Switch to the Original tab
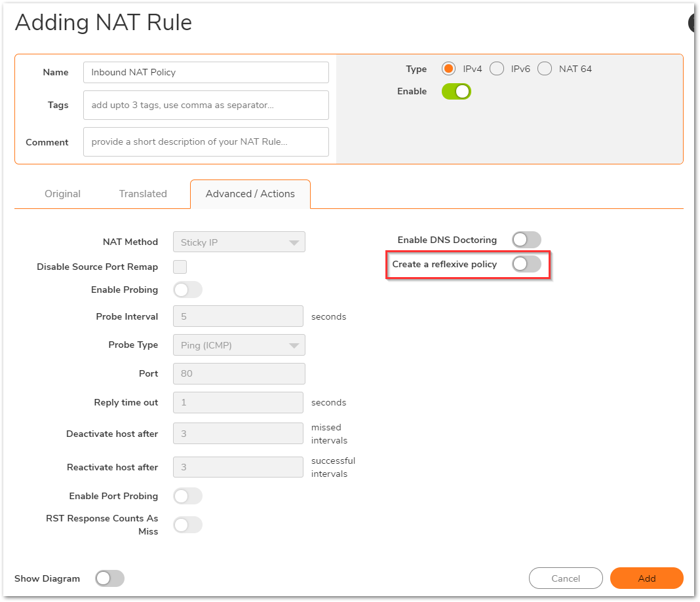The height and width of the screenshot is (602, 700). pyautogui.click(x=62, y=194)
